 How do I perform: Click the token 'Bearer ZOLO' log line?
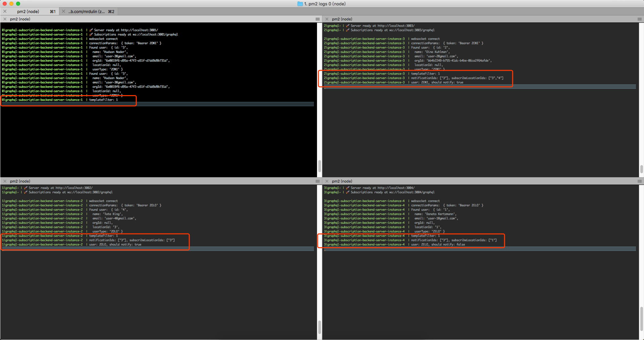125,205
